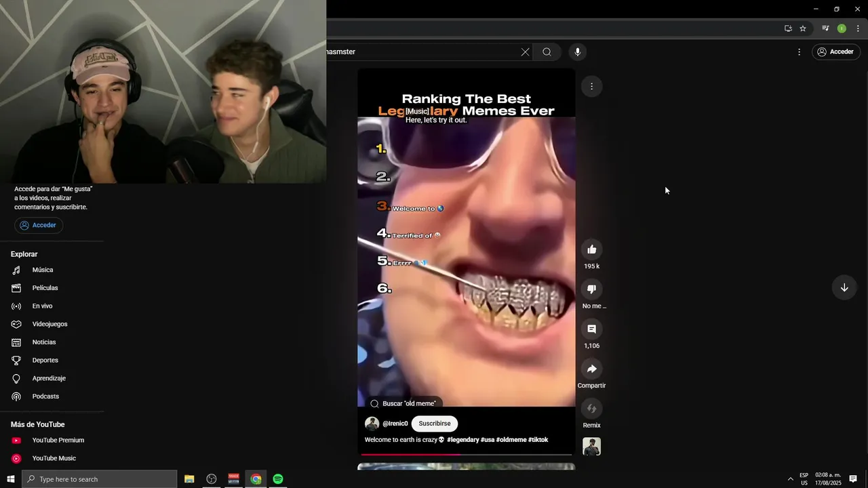
Task: Open OBS Studio from the taskbar
Action: click(x=212, y=479)
